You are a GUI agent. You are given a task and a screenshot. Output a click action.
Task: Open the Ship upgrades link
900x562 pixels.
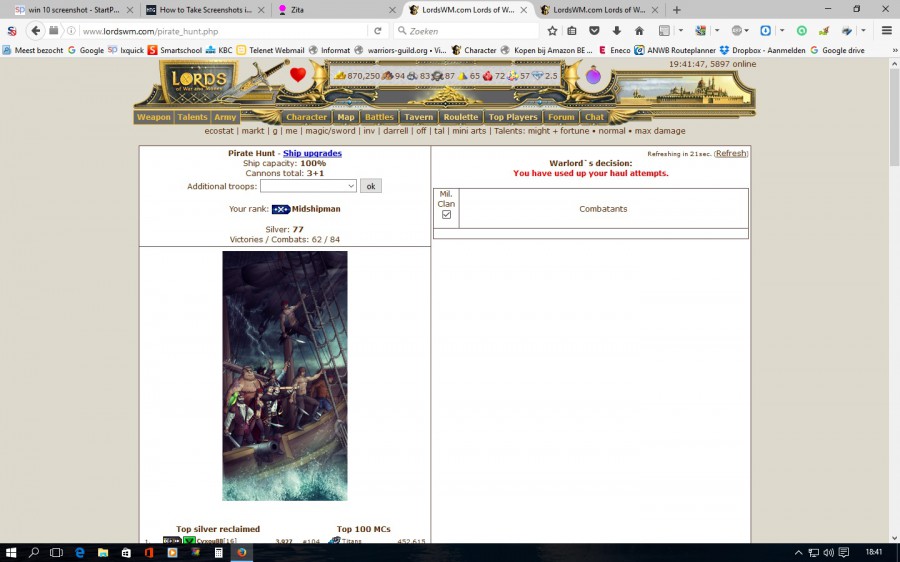click(312, 153)
